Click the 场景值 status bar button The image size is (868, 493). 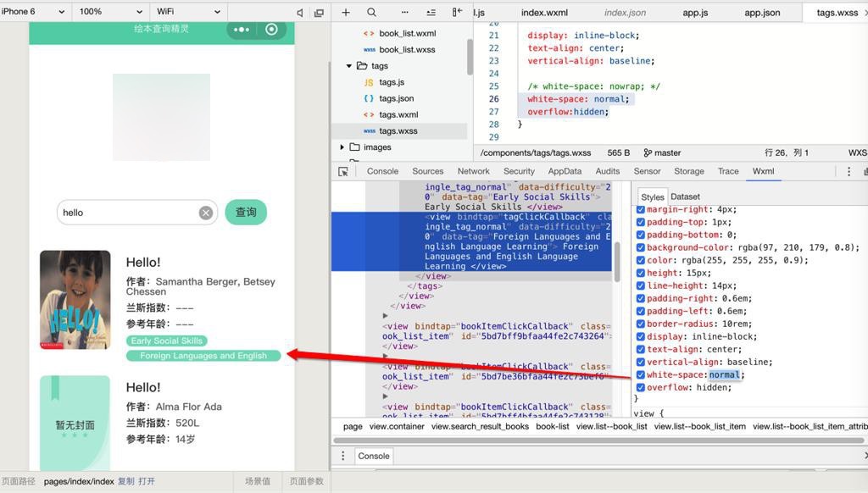pyautogui.click(x=258, y=481)
